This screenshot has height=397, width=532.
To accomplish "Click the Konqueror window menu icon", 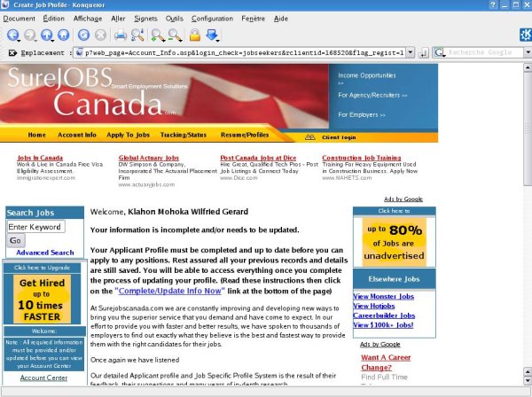I will pyautogui.click(x=4, y=4).
